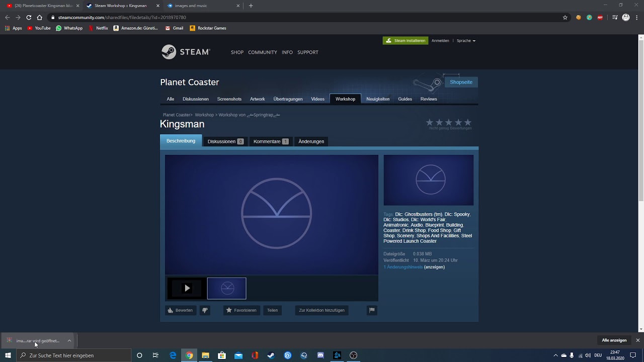Image resolution: width=644 pixels, height=362 pixels.
Task: Open the Sprache language dropdown
Action: (466, 41)
